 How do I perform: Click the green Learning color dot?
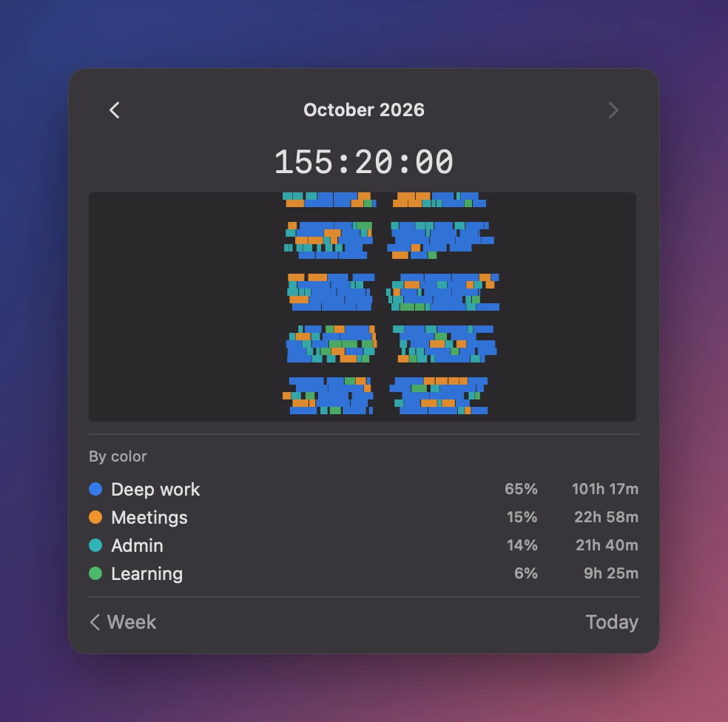(95, 573)
